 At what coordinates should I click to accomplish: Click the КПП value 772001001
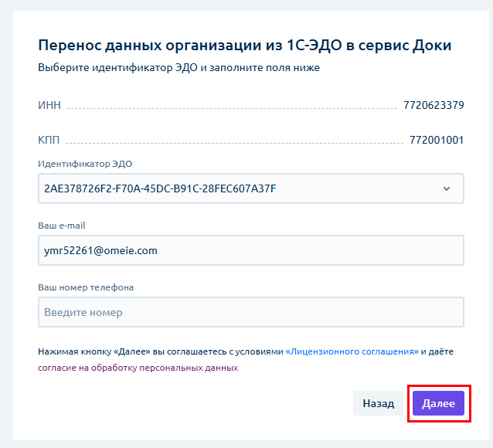point(437,140)
